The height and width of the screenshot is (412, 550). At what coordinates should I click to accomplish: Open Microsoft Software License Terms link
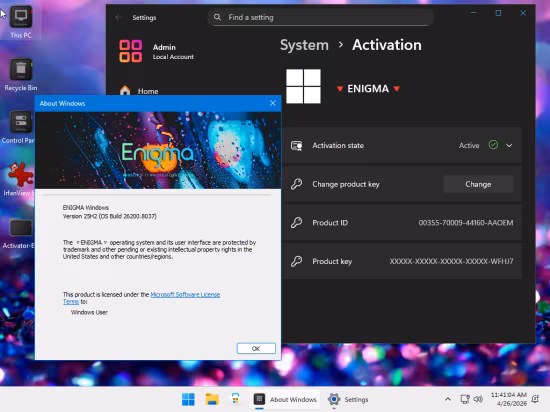click(x=185, y=295)
